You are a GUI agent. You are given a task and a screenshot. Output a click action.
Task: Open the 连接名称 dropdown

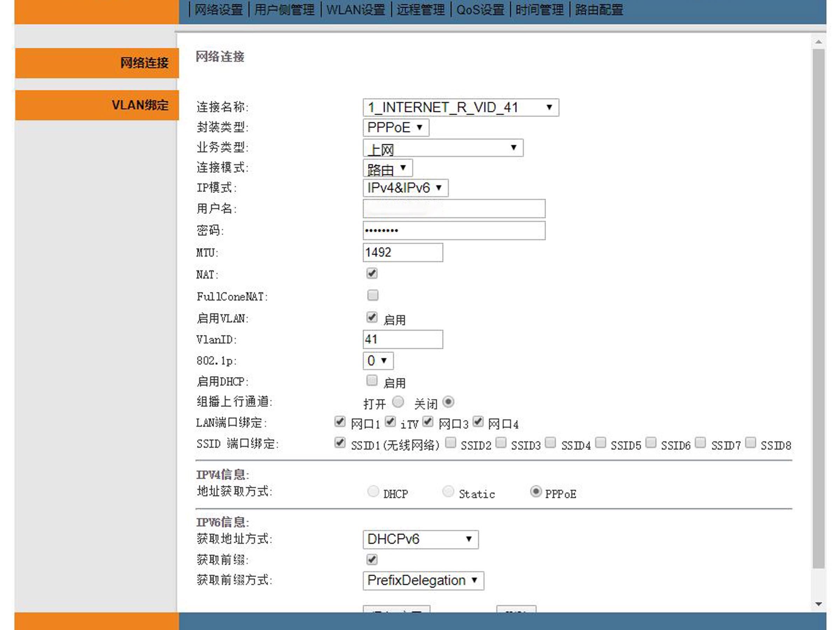(x=460, y=107)
